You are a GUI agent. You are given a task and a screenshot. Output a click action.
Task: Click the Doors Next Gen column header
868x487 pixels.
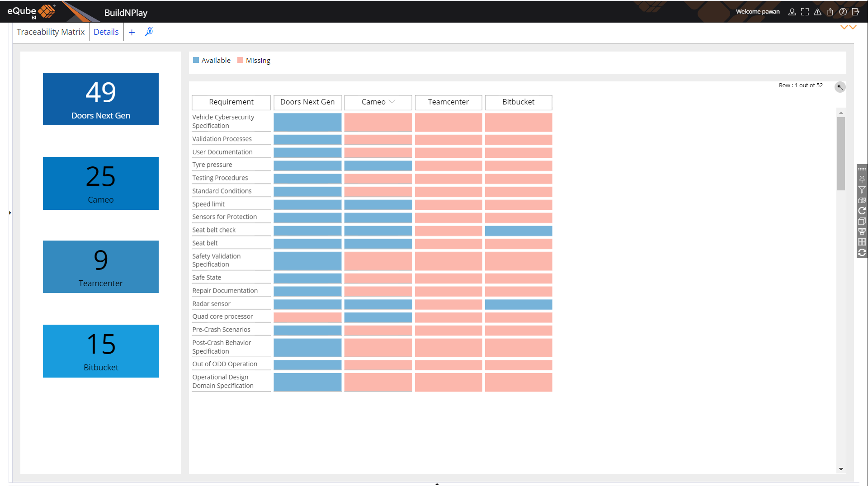307,102
